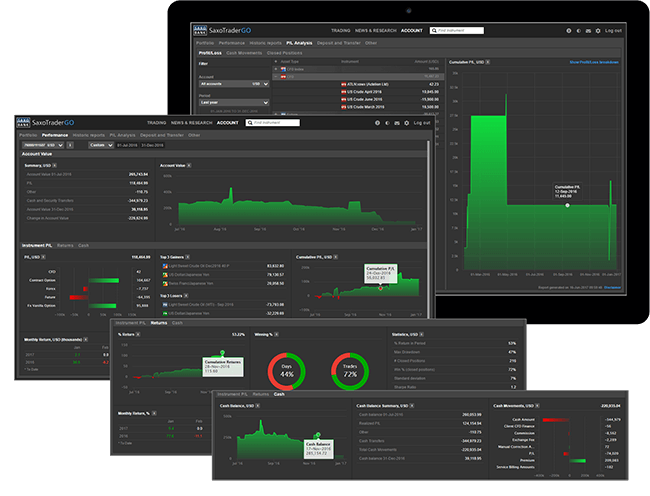Toggle the contrast theme icon in the tablet window
This screenshot has height=496, width=650.
[x=578, y=31]
